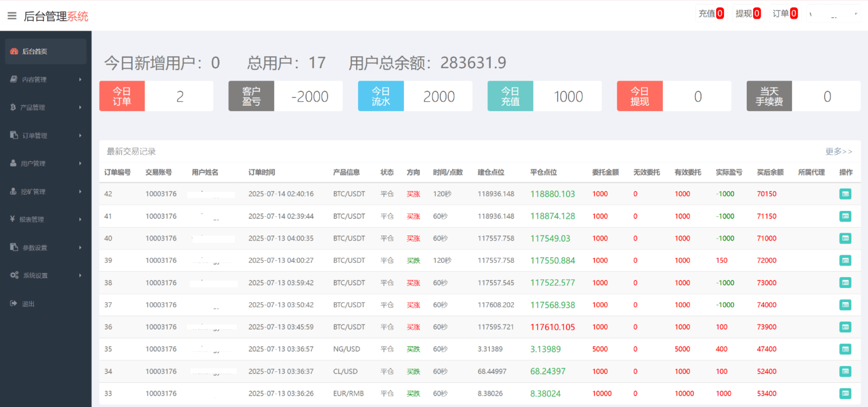Click the 更多>> link above the table
Viewport: 868px width, 407px height.
pyautogui.click(x=839, y=151)
